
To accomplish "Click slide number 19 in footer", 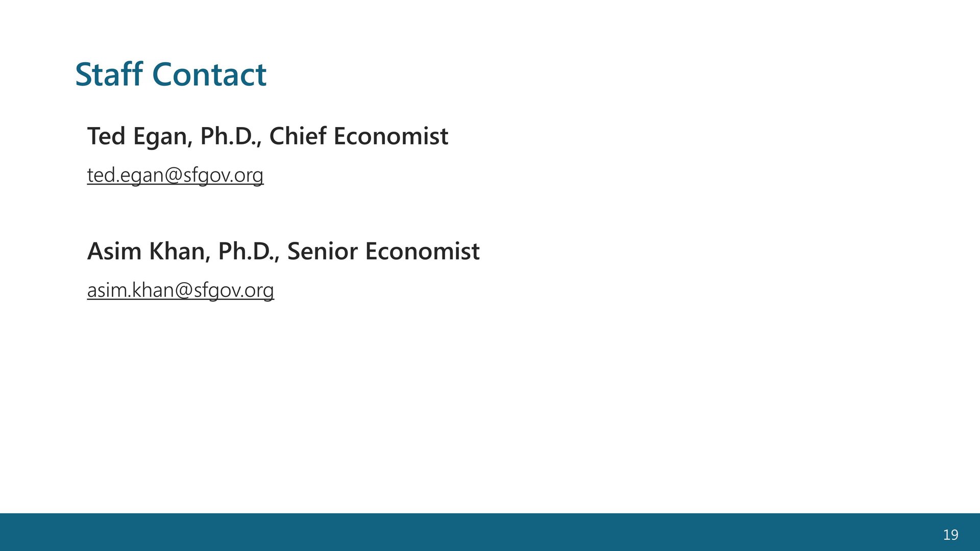I will (950, 535).
